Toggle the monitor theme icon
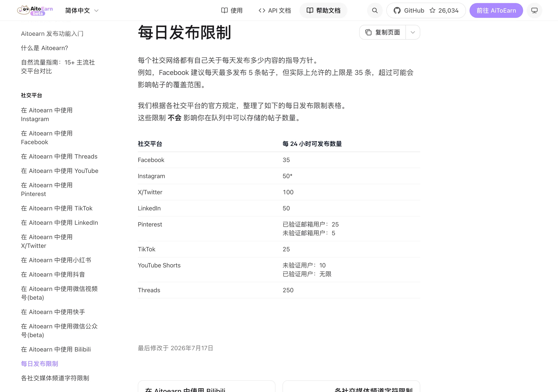Image resolution: width=558 pixels, height=392 pixels. point(534,10)
